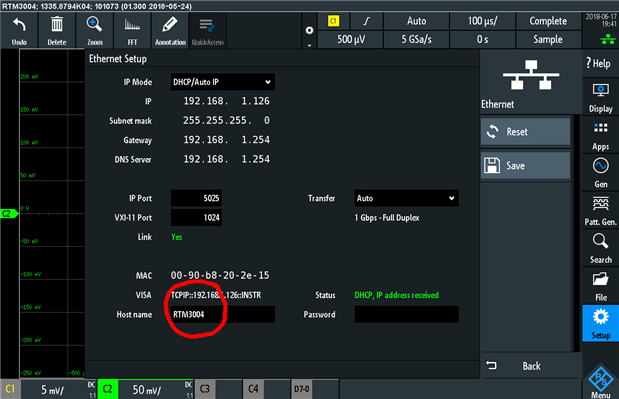Click the trigger slope rising edge icon
The width and height of the screenshot is (619, 399).
coord(367,21)
